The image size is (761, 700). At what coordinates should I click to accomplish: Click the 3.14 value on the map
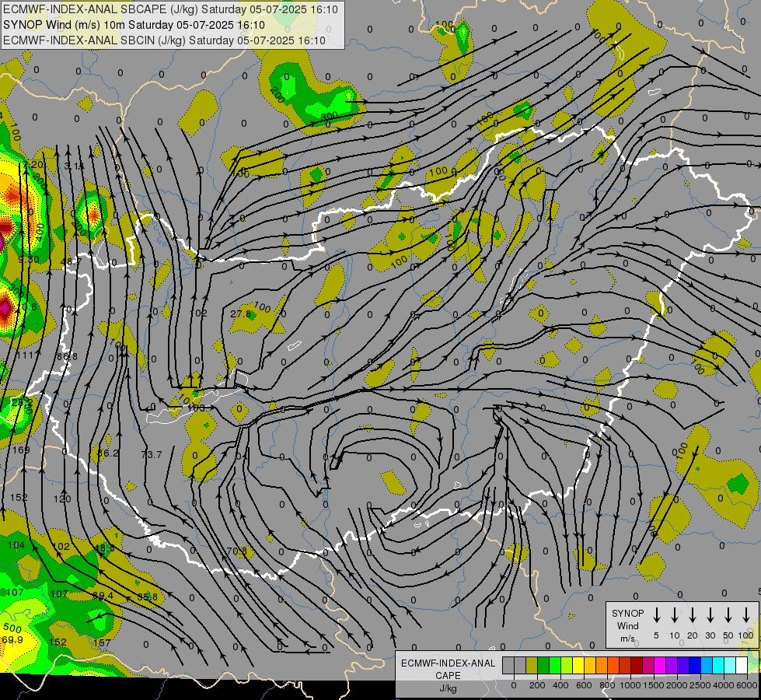pos(74,166)
